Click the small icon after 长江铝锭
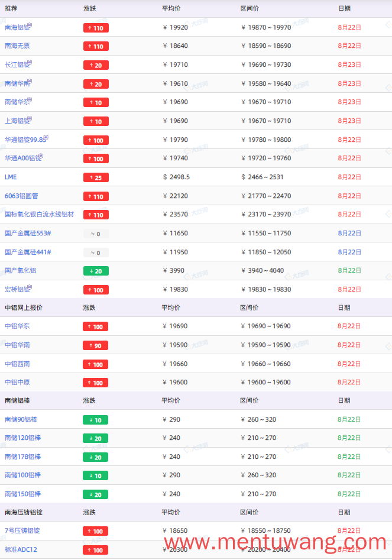Image resolution: width=392 pixels, height=560 pixels. click(30, 63)
